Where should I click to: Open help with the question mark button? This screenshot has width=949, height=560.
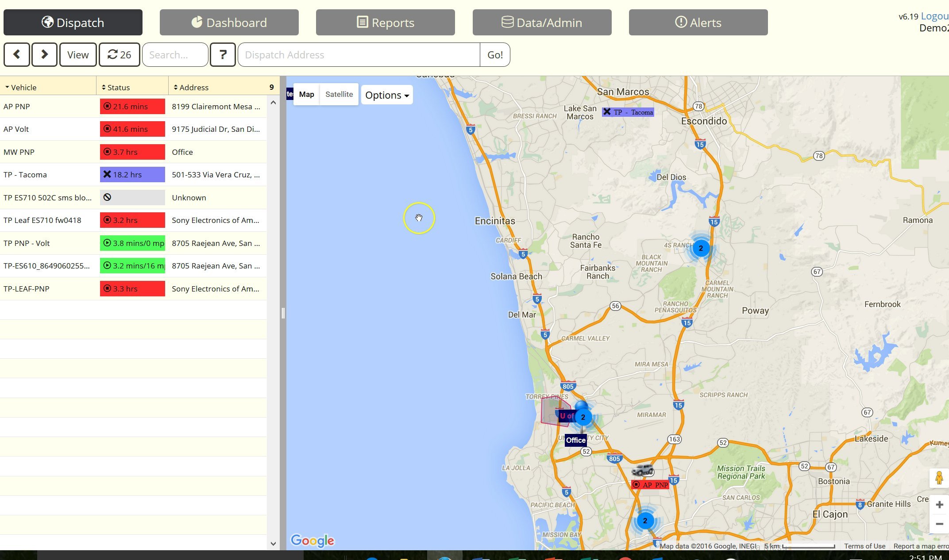point(223,54)
